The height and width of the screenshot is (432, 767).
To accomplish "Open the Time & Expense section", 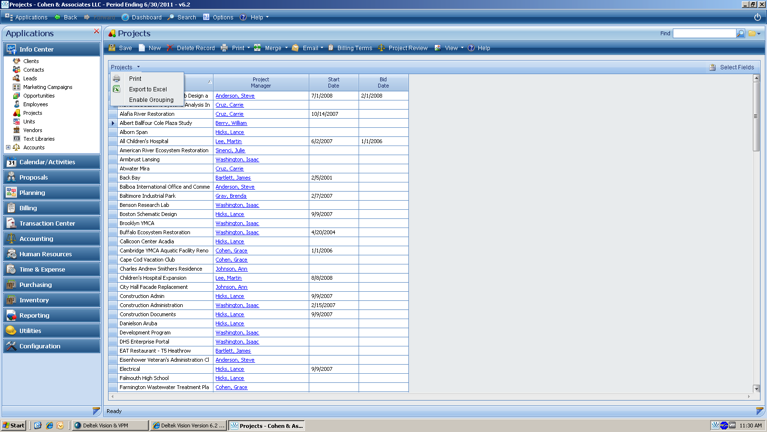I will click(42, 269).
